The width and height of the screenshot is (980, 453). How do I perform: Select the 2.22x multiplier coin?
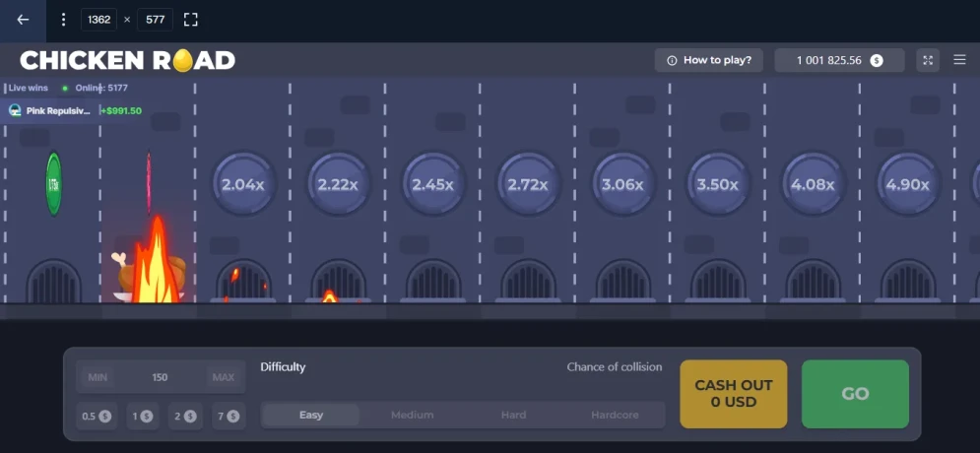tap(338, 184)
